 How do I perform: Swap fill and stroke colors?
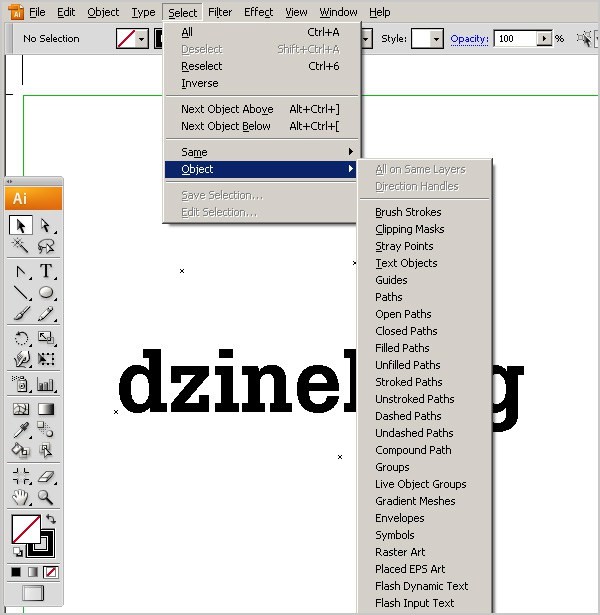tap(51, 519)
